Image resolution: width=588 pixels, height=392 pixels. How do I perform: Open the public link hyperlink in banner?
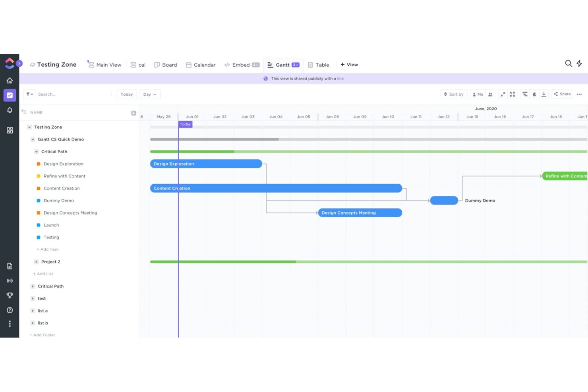coord(340,79)
